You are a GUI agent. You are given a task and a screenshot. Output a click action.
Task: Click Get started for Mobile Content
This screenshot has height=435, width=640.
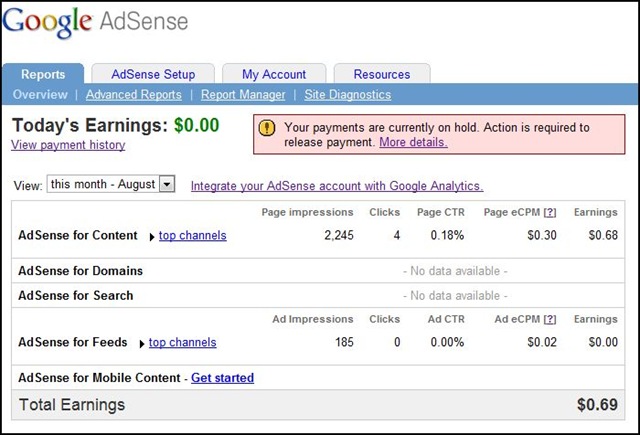[x=222, y=378]
